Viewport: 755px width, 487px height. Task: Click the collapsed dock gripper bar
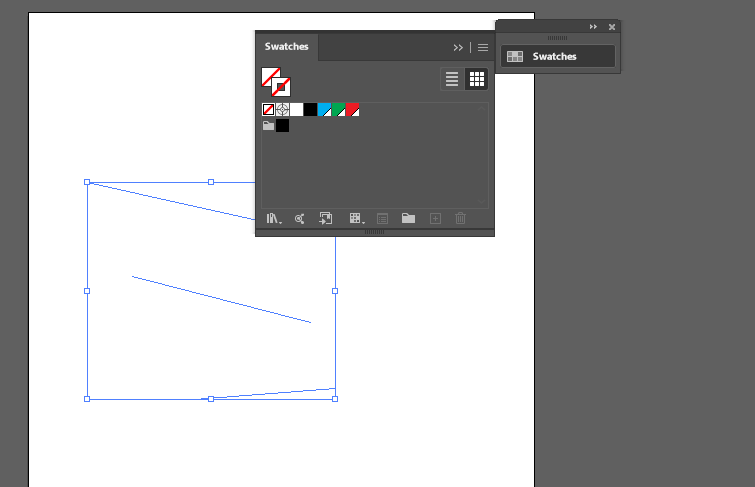(558, 38)
